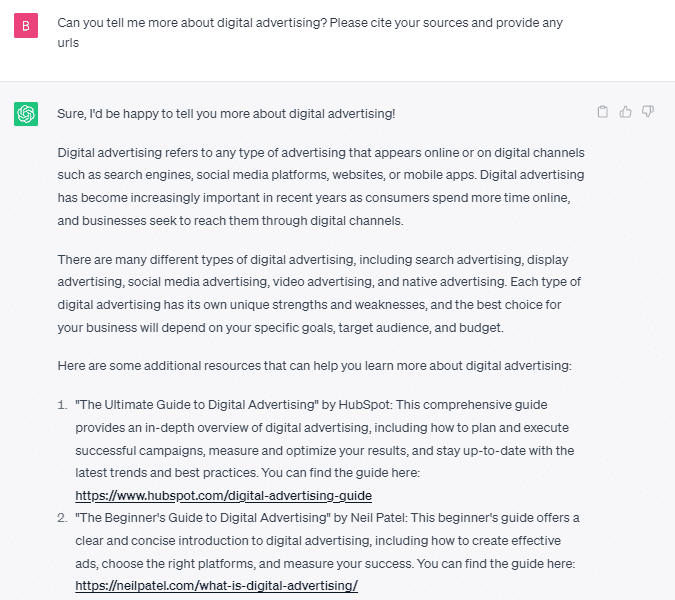Screen dimensions: 675x600
Task: Copy the response with the clipboard icon
Action: pos(603,112)
